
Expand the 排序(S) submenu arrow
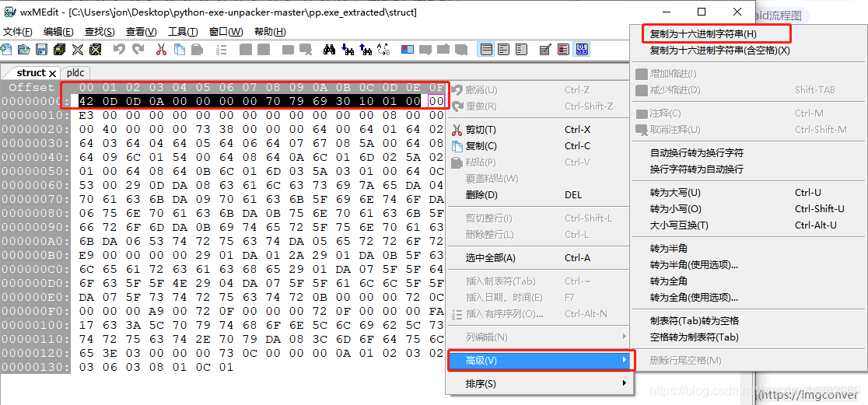[x=625, y=383]
